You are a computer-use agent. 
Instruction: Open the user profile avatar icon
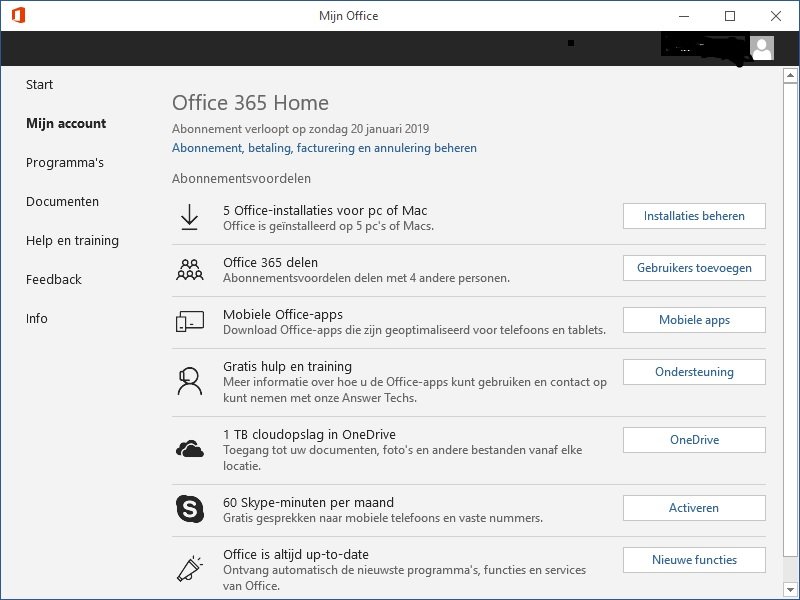click(762, 48)
